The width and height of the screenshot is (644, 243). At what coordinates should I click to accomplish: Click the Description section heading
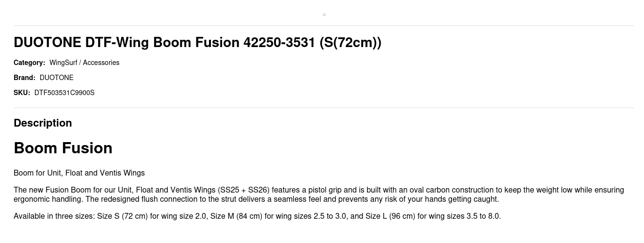[43, 123]
